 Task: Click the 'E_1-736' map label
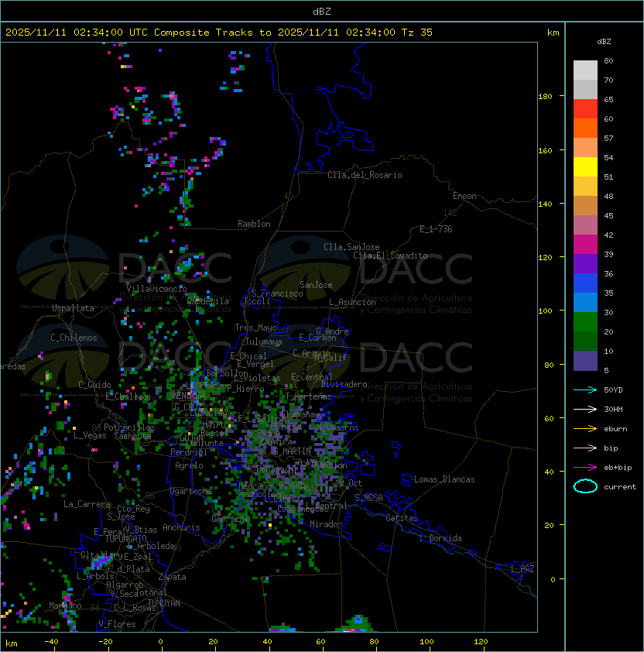(436, 229)
